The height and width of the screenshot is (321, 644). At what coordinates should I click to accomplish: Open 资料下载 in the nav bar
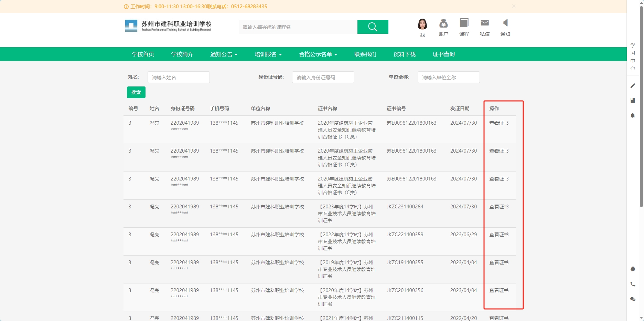(x=405, y=54)
